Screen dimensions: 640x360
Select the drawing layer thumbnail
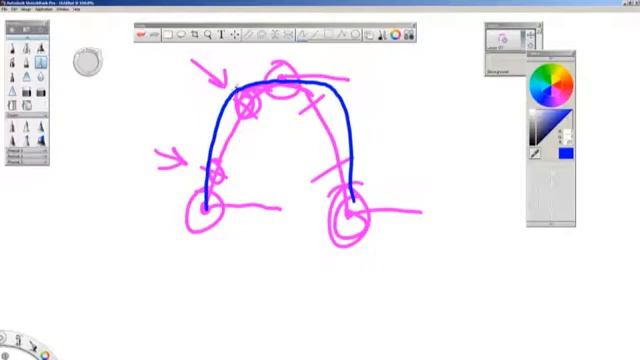point(502,40)
